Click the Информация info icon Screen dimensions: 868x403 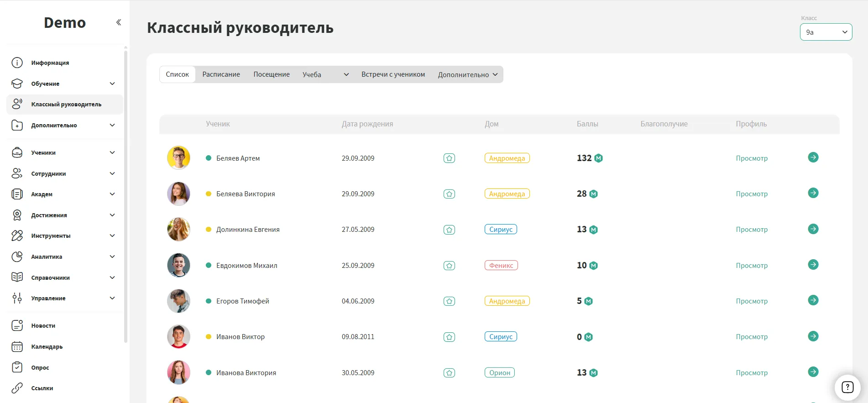click(x=17, y=63)
